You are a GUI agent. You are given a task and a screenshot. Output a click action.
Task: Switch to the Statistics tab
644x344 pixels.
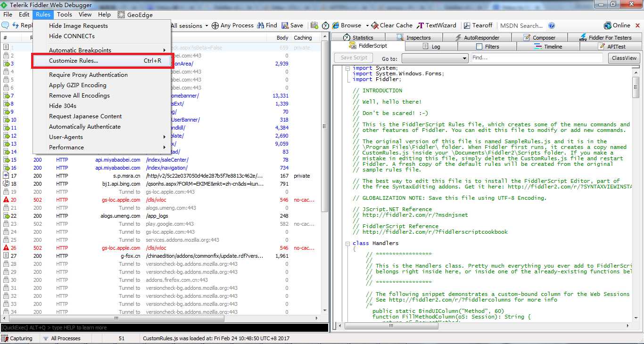pyautogui.click(x=358, y=37)
